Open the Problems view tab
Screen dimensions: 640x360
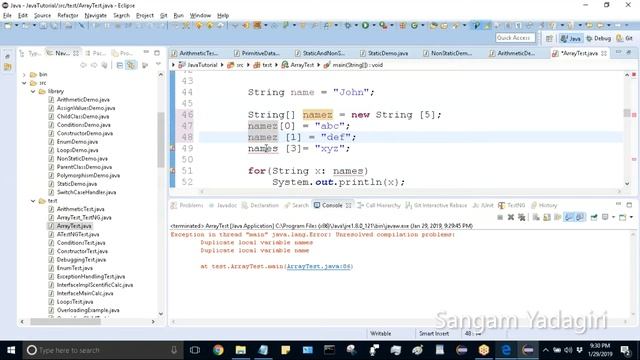coord(187,205)
